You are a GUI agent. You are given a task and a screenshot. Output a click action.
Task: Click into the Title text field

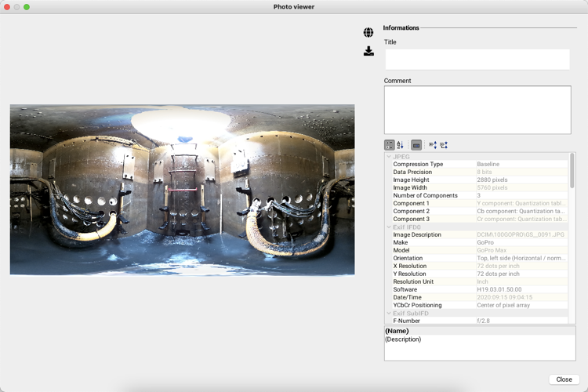click(x=477, y=60)
